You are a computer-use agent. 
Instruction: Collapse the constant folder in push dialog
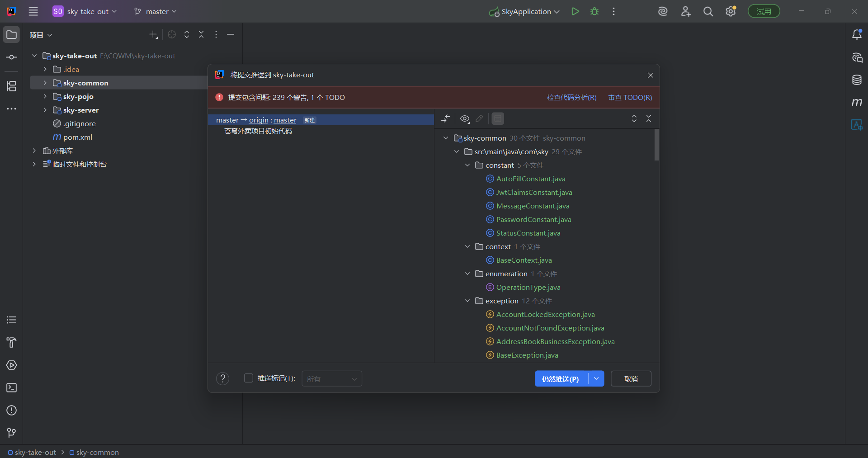(467, 165)
